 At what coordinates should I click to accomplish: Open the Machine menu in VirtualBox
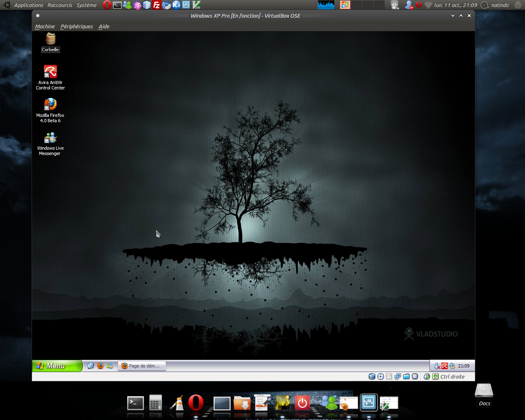click(45, 26)
